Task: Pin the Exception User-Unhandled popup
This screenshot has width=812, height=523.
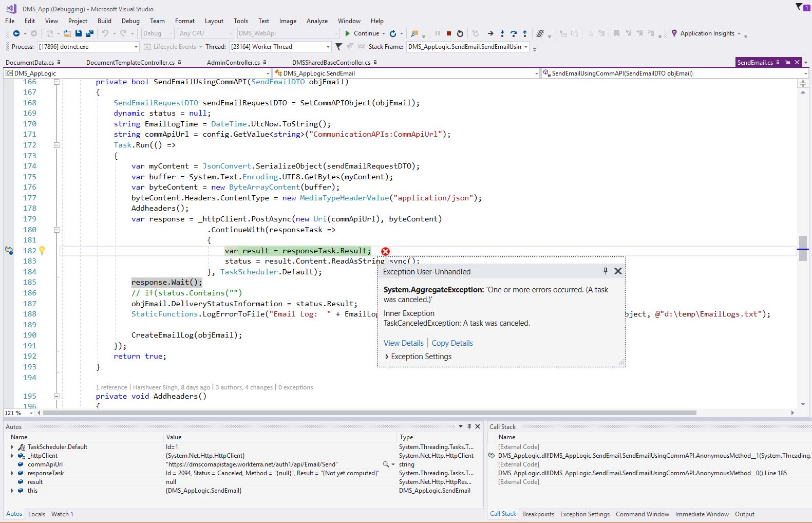Action: (x=605, y=271)
